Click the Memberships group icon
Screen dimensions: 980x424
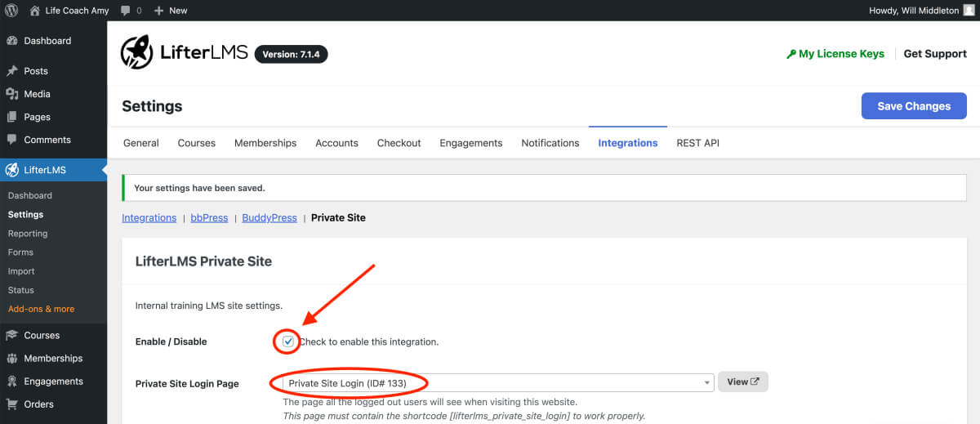point(12,358)
